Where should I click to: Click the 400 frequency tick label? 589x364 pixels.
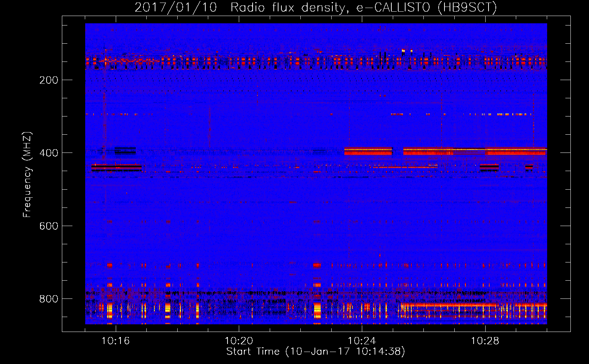(49, 153)
